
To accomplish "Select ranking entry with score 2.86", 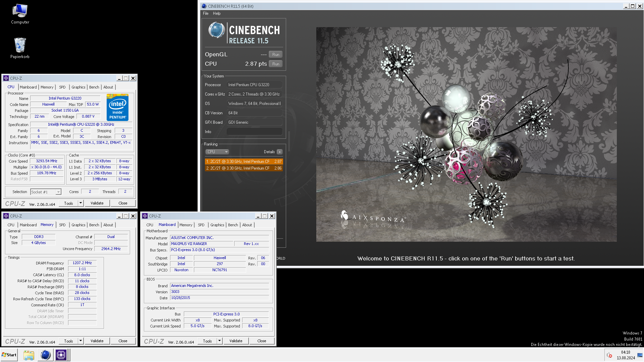I will 244,168.
